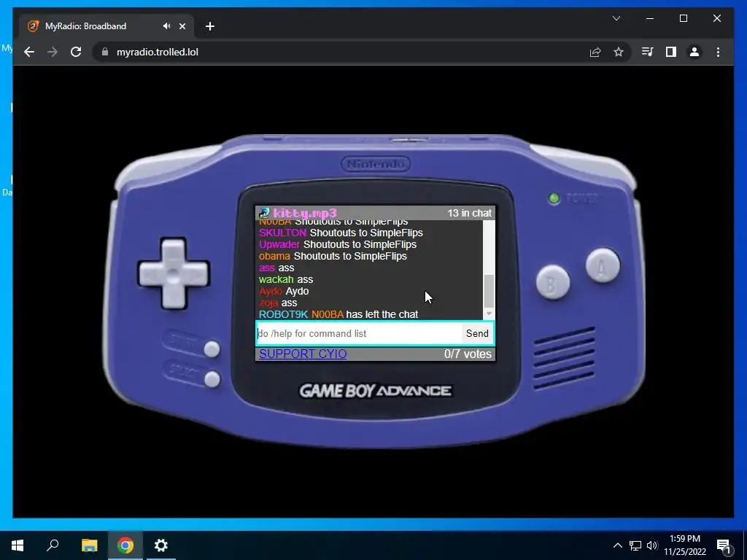The image size is (747, 560).
Task: Click the '13 in chat' counter
Action: 469,214
